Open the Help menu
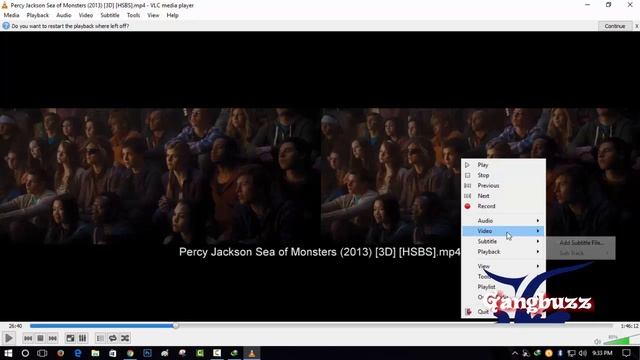The image size is (640, 360). coord(172,15)
